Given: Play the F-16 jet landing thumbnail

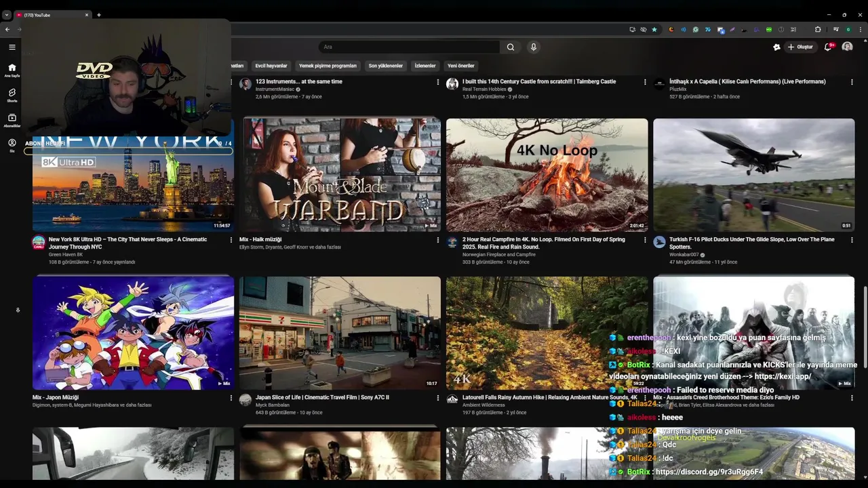Looking at the screenshot, I should coord(754,175).
